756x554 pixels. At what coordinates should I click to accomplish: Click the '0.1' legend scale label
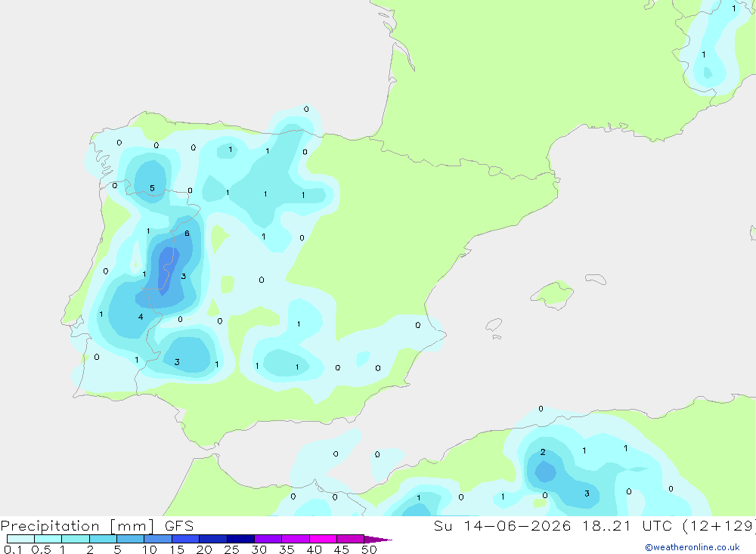pos(13,549)
